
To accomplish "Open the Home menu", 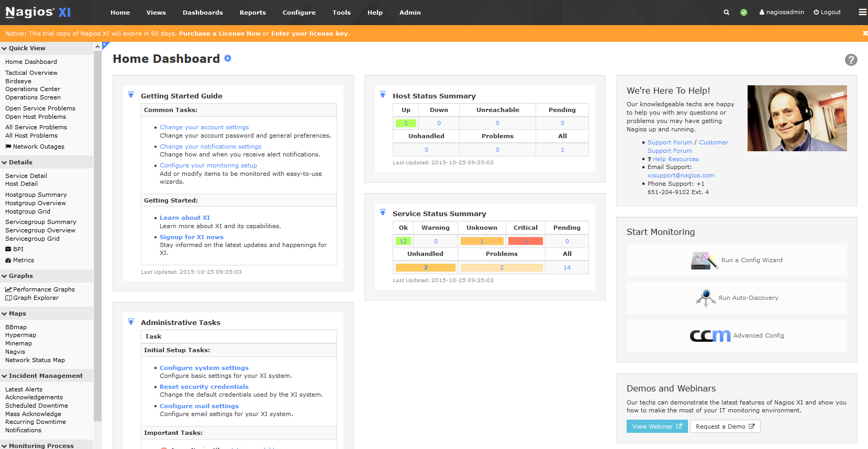I will click(120, 13).
